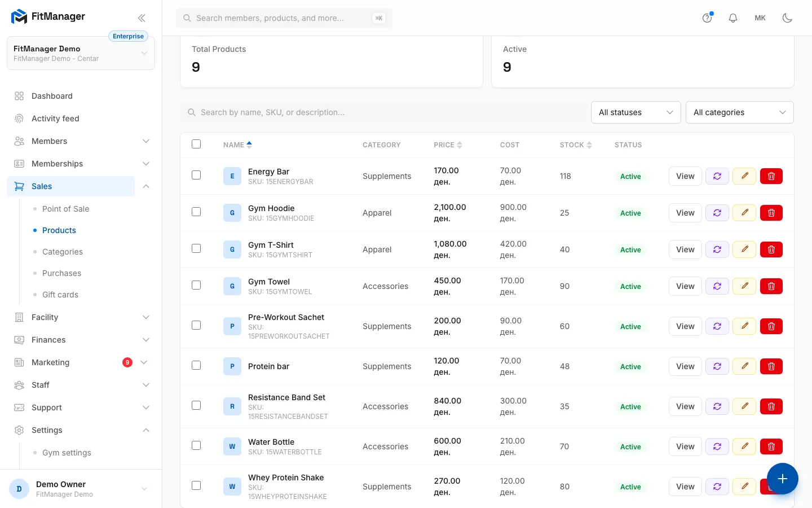Viewport: 812px width, 508px height.
Task: Edit the Water Bottle product
Action: [x=744, y=446]
